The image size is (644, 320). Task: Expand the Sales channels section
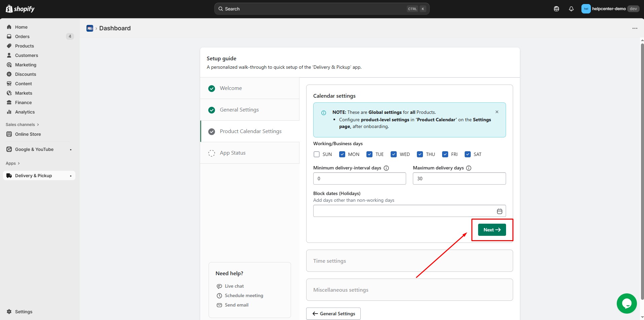22,125
